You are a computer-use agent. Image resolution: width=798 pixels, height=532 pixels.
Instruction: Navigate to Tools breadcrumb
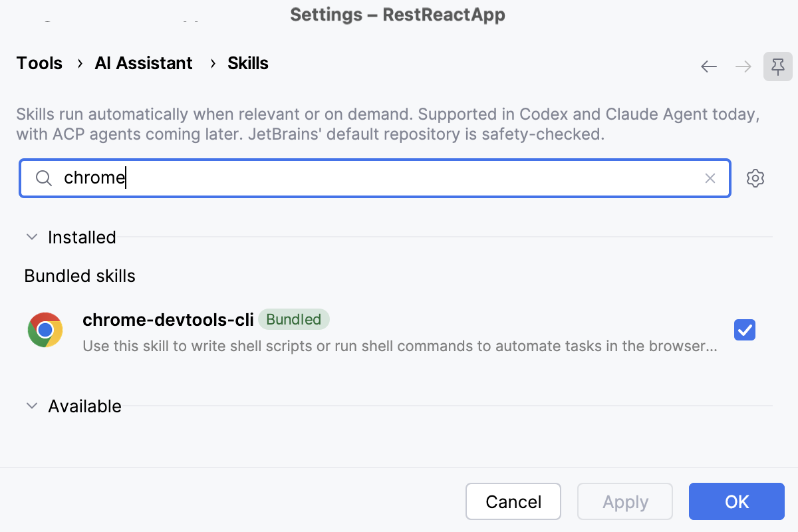pos(39,63)
